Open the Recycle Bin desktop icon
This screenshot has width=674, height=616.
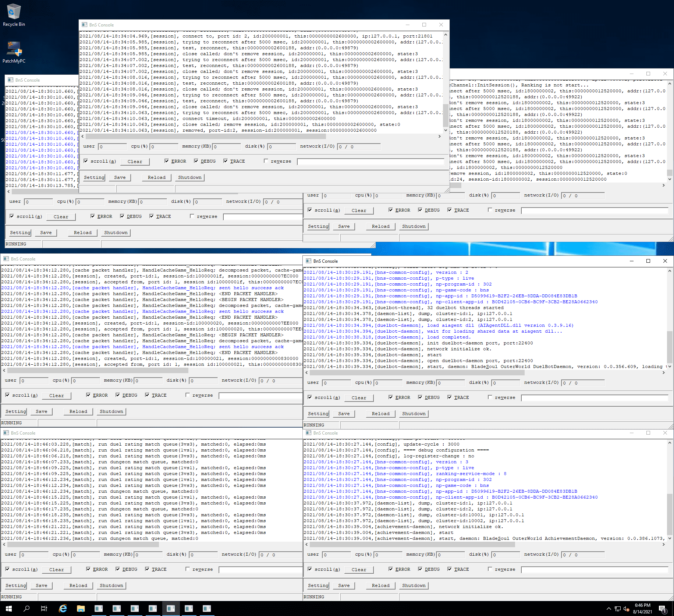tap(14, 15)
